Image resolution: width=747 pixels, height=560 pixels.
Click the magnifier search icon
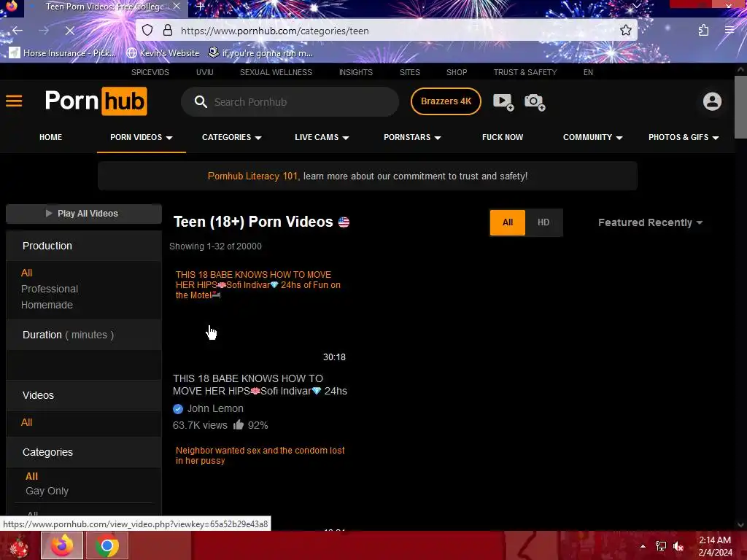[x=201, y=102]
